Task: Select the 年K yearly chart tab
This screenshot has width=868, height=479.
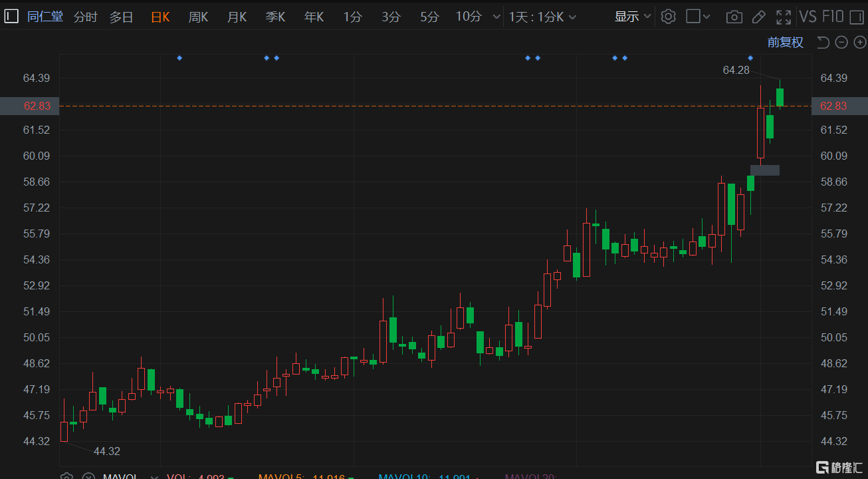Action: click(x=314, y=17)
